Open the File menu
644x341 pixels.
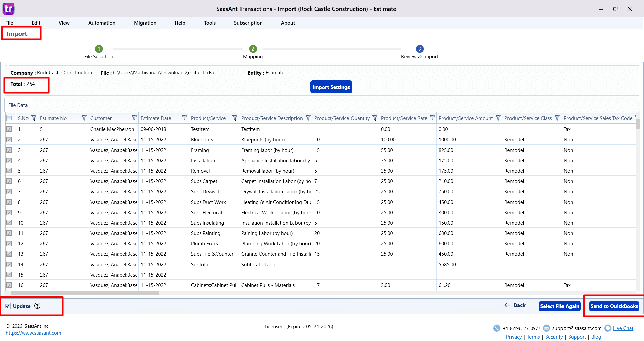click(x=9, y=23)
